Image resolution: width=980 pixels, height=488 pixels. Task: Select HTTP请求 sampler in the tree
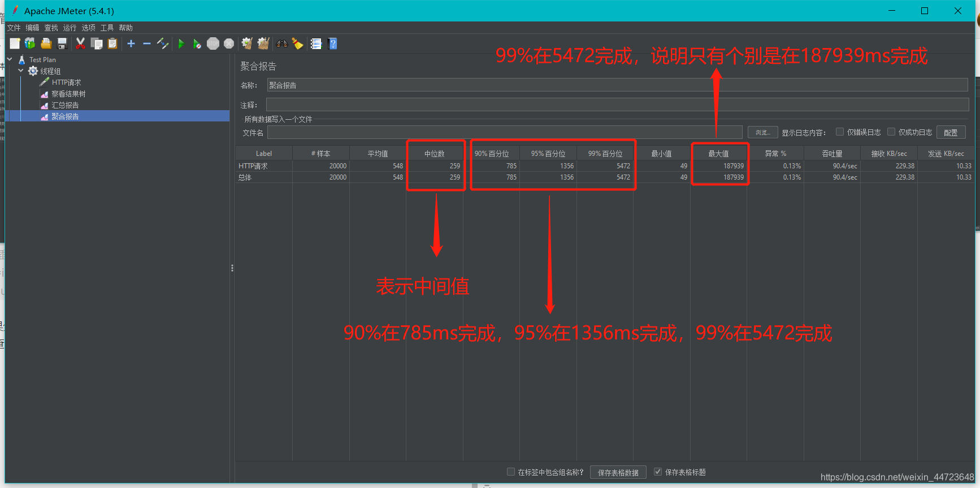(x=66, y=82)
